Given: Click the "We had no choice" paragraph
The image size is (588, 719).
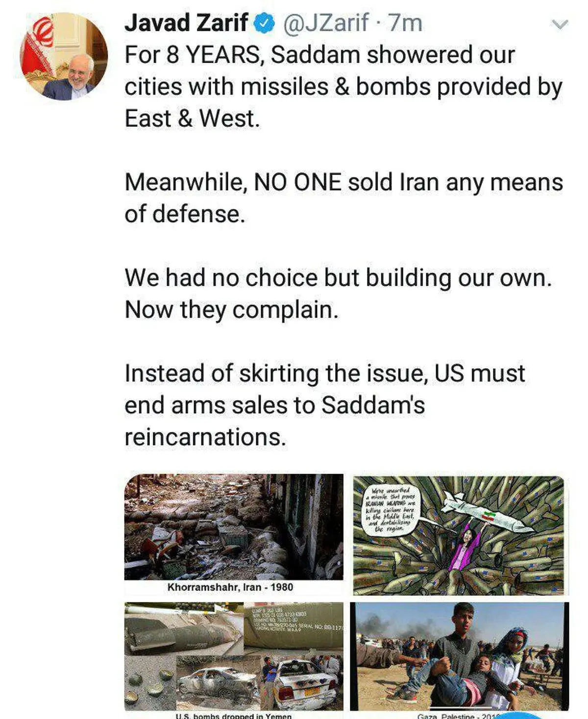Looking at the screenshot, I should [x=338, y=293].
